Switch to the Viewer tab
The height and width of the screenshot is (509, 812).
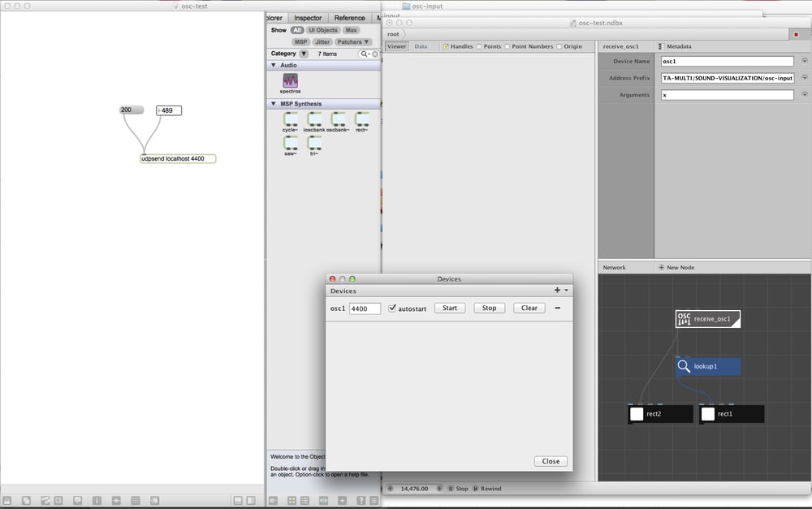pyautogui.click(x=397, y=46)
